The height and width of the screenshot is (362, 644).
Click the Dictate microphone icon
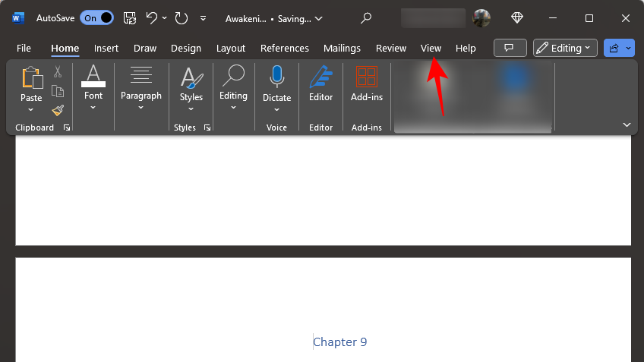point(277,77)
